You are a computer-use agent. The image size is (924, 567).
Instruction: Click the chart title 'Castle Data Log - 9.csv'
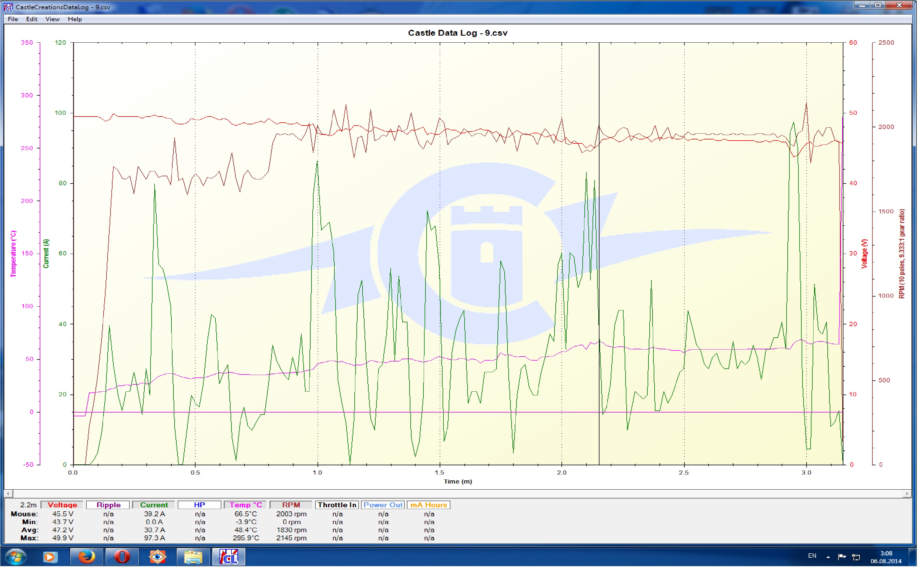tap(458, 33)
